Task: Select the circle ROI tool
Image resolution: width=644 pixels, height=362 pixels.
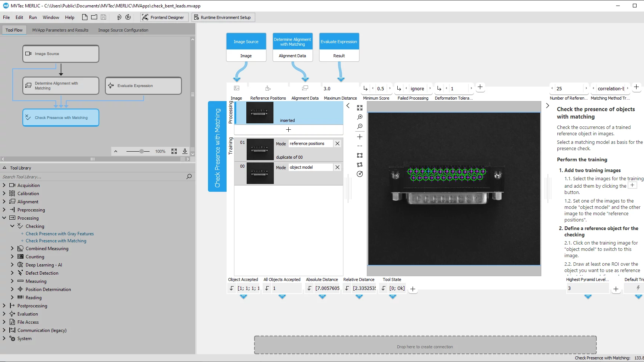Action: tap(360, 174)
